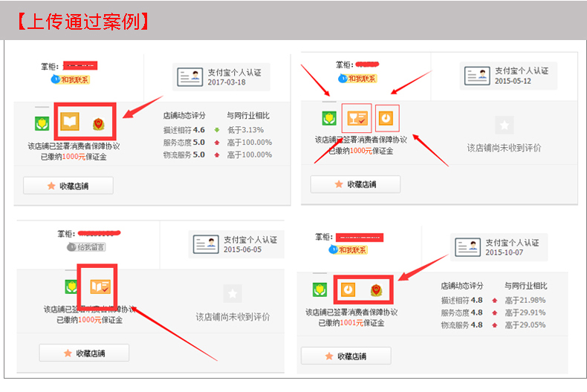Click the heading 【上传通过案例】
Screen dimensions: 587x392
pyautogui.click(x=83, y=22)
